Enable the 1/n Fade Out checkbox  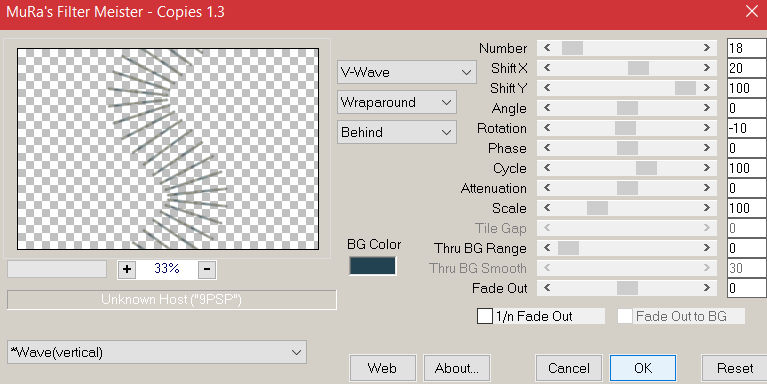point(485,316)
